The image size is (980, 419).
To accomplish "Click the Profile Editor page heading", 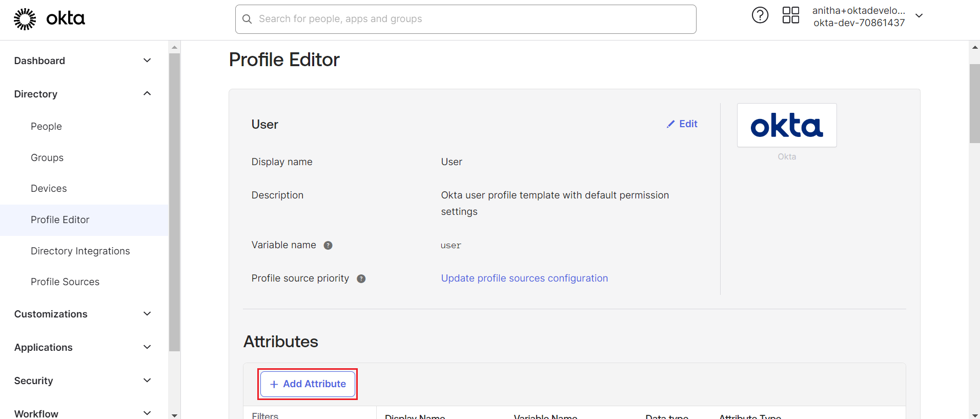I will click(284, 59).
